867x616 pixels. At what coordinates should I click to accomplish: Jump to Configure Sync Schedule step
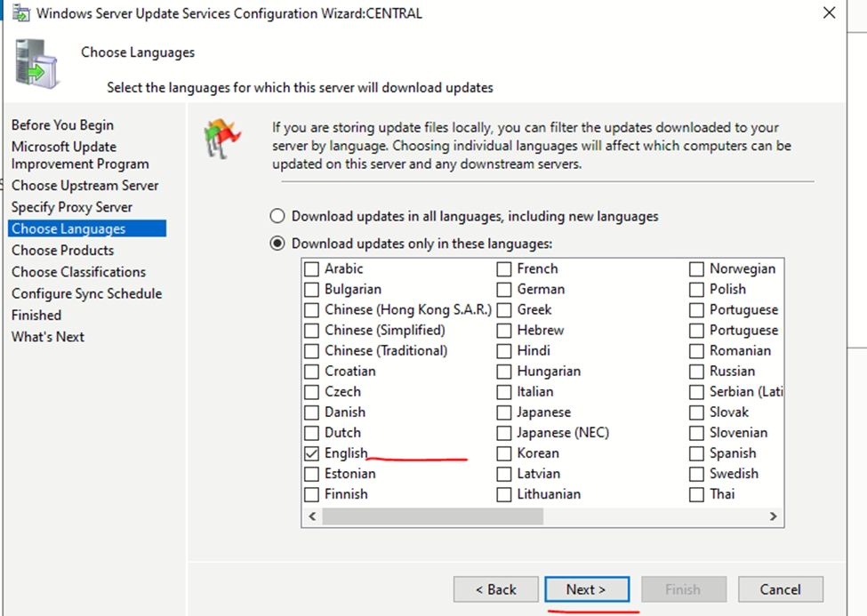click(86, 293)
